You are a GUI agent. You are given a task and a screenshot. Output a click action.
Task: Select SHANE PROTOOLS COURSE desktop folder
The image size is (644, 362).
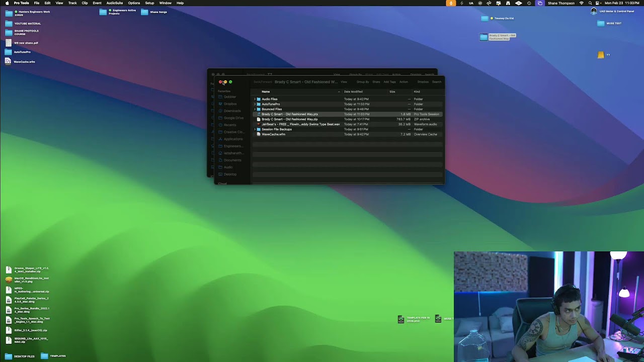coord(22,33)
